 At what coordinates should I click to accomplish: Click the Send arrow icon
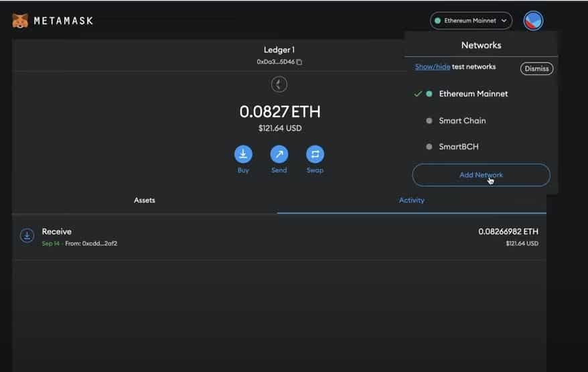(279, 154)
